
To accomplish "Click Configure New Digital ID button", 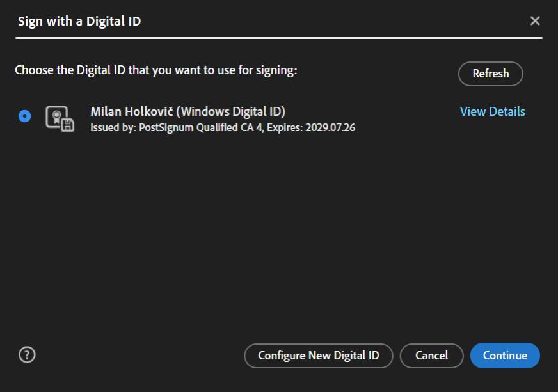I will coord(319,356).
